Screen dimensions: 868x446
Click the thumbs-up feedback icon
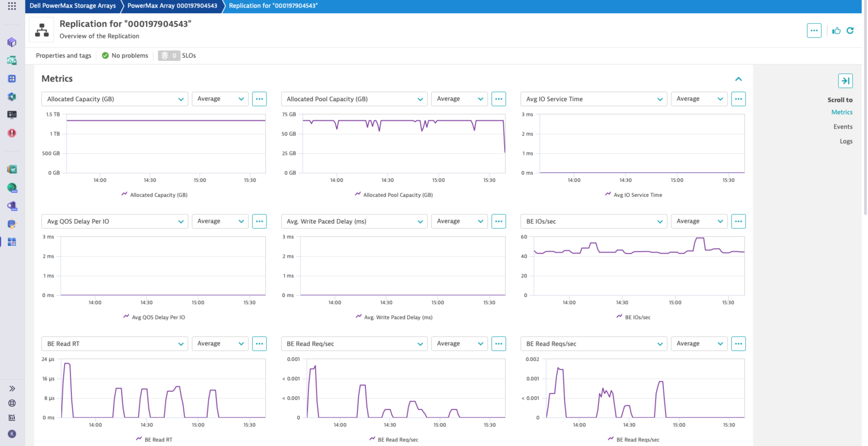(836, 31)
